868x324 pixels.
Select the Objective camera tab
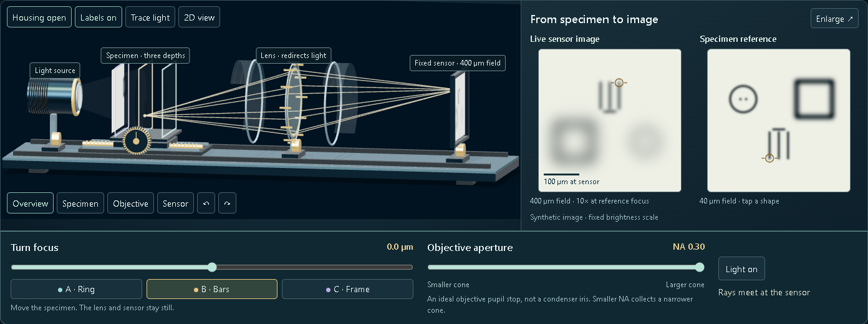click(x=131, y=204)
